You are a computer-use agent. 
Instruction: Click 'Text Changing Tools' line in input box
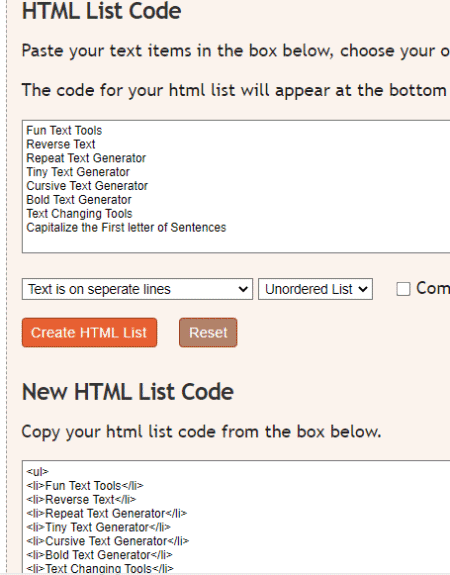(x=79, y=213)
